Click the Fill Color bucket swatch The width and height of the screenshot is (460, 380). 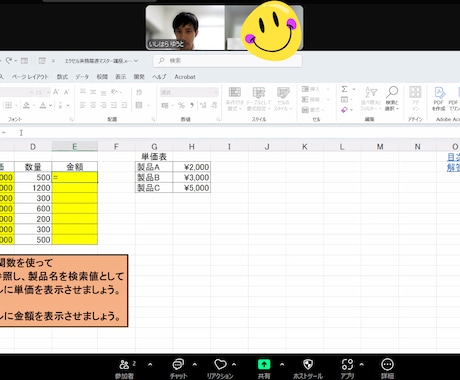(x=26, y=105)
